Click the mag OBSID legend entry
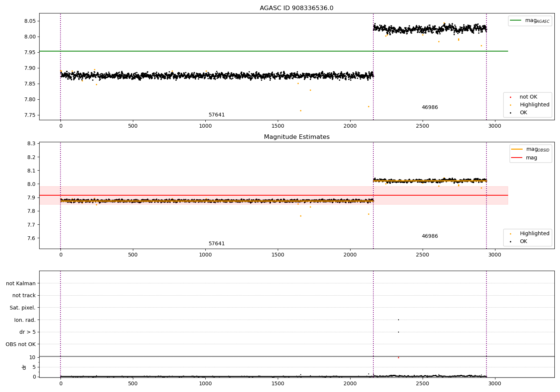560x392 pixels. pyautogui.click(x=530, y=149)
